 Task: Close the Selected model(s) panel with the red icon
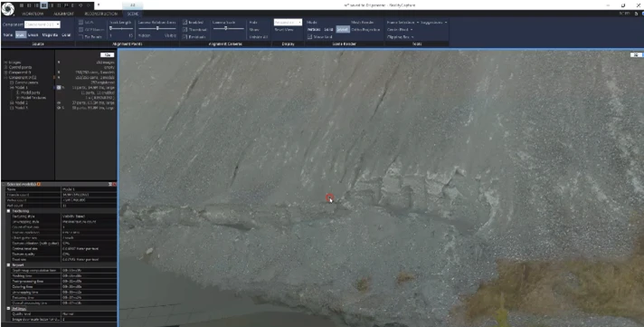point(115,184)
